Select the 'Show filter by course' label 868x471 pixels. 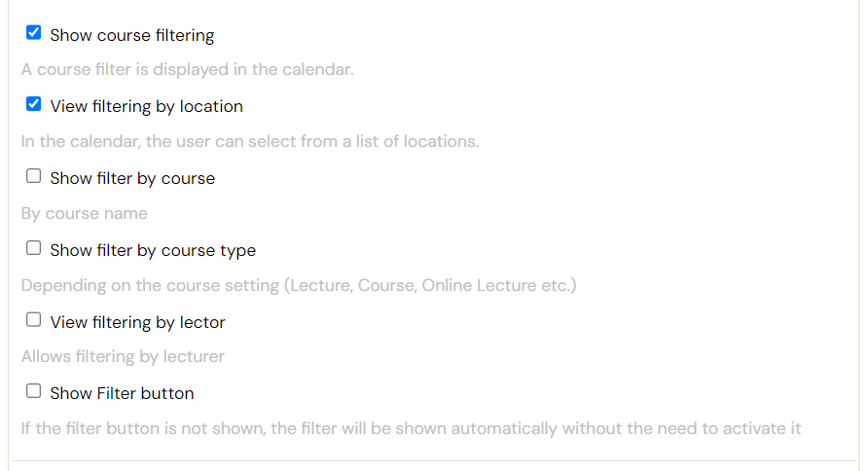[x=132, y=179]
